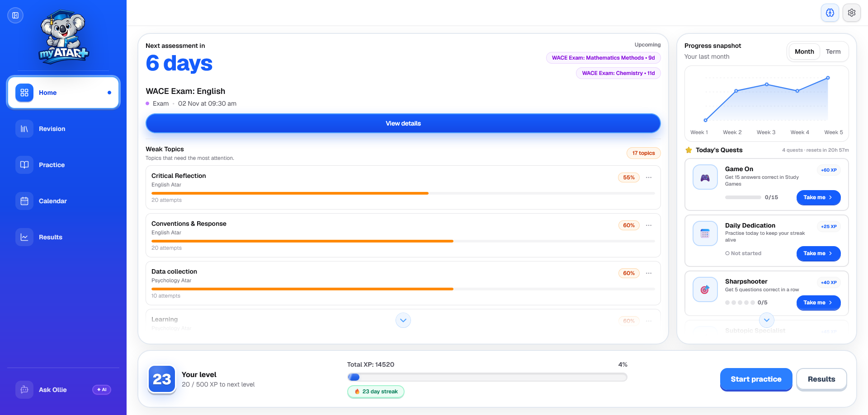The width and height of the screenshot is (868, 415).
Task: Open the brain icon at top right
Action: 830,13
